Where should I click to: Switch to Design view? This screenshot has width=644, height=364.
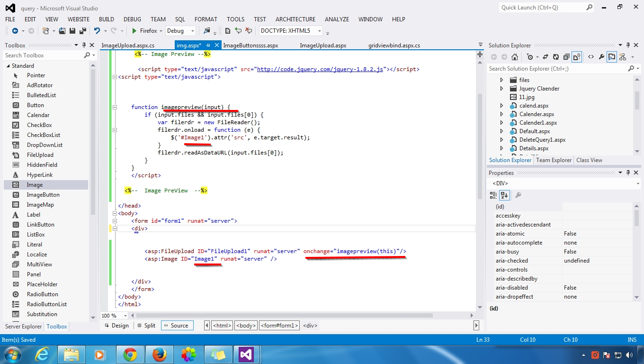coord(116,326)
